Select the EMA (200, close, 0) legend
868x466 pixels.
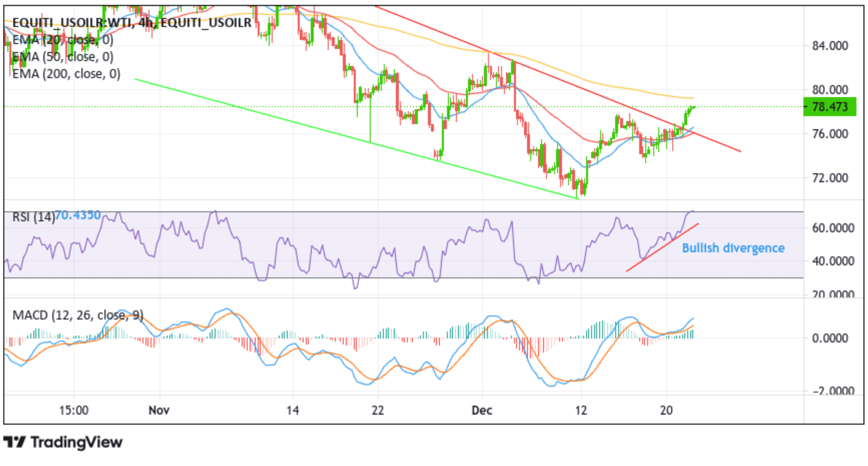(x=66, y=74)
